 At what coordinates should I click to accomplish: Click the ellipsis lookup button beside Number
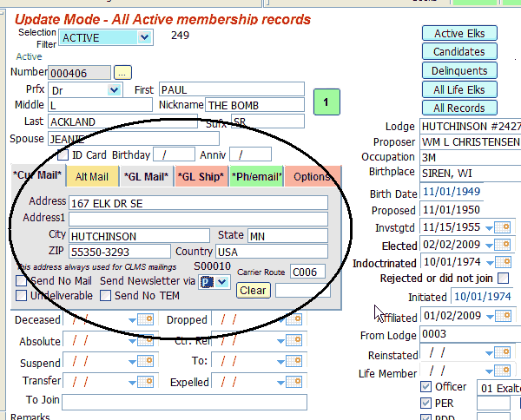[122, 72]
